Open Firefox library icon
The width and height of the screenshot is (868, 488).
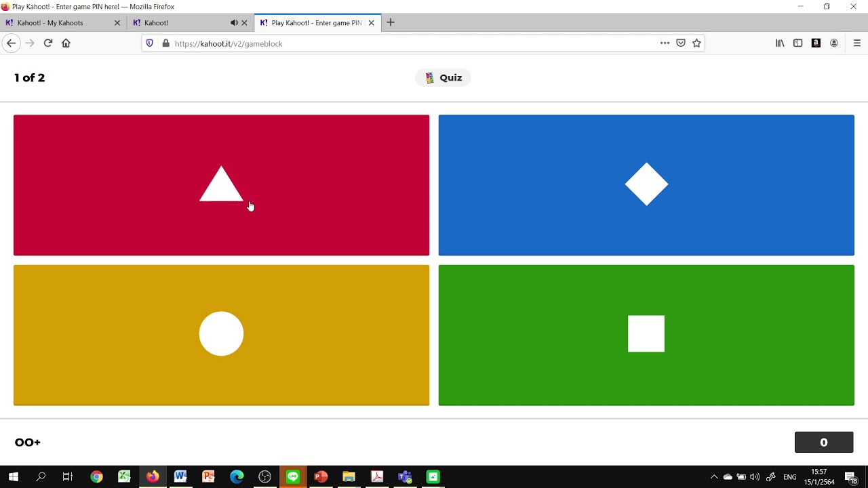(x=780, y=43)
